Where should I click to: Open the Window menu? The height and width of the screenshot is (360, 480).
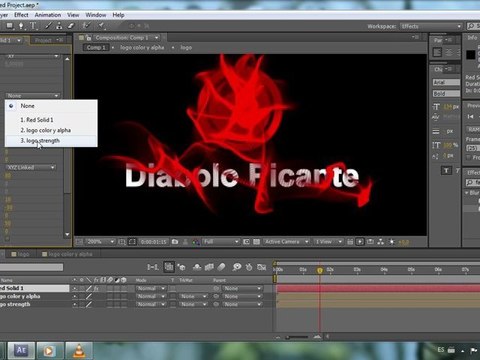(x=96, y=15)
